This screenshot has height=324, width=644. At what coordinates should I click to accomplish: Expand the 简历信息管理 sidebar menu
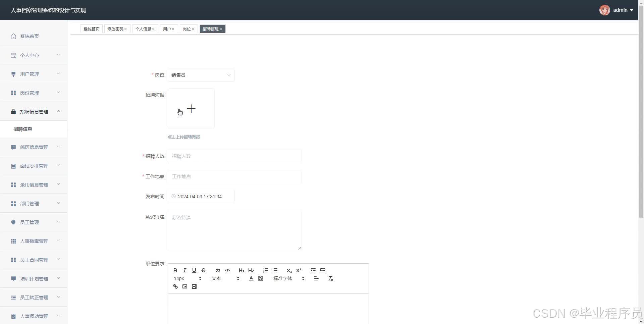(x=34, y=147)
